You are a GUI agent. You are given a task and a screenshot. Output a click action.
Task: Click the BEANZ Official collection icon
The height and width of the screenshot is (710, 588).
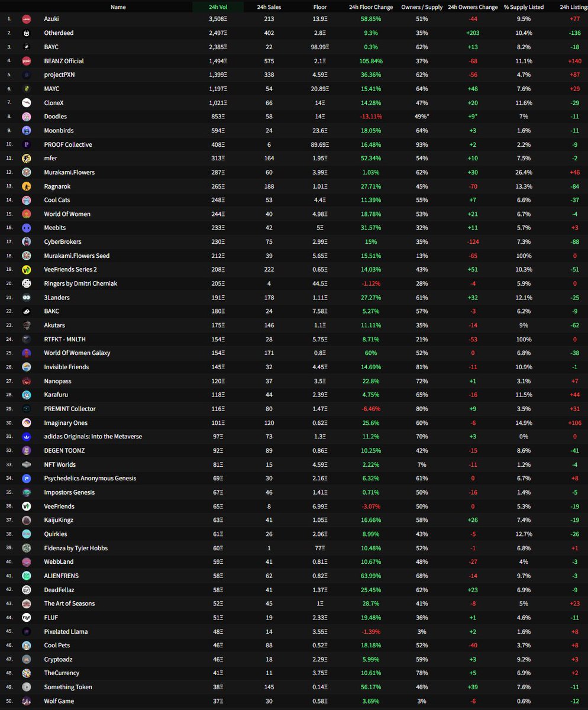click(27, 61)
